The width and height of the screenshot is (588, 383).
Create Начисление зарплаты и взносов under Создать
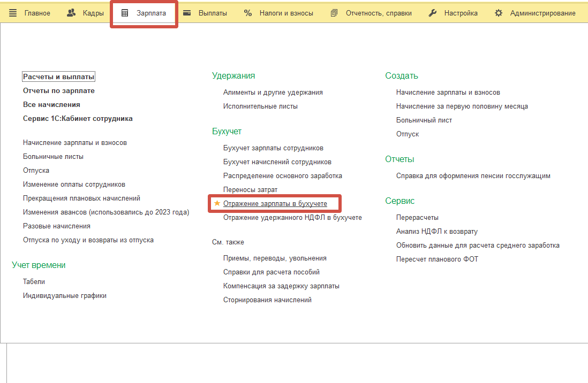tap(448, 92)
